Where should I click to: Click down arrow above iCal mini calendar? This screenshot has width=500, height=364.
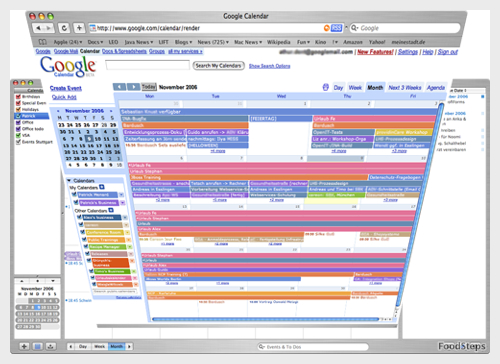[x=53, y=281]
